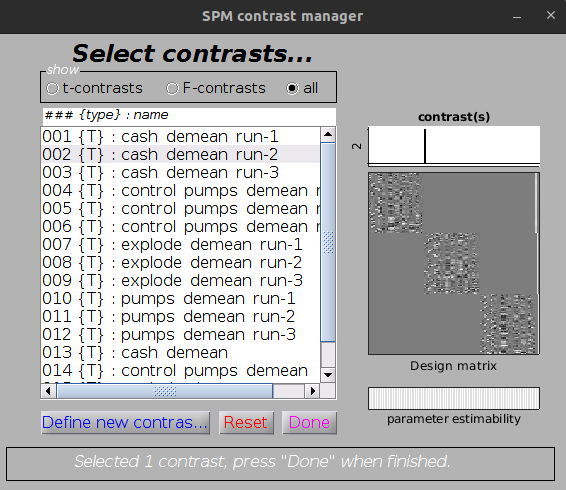Image resolution: width=566 pixels, height=490 pixels.
Task: Click the list's scroll down arrow
Action: (328, 374)
